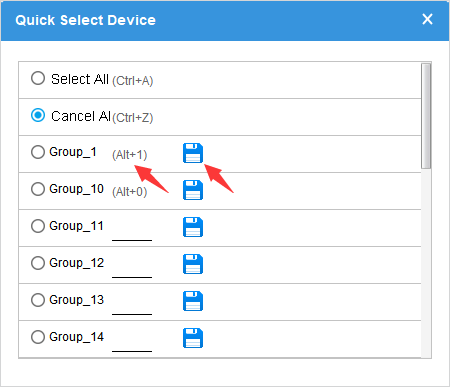This screenshot has height=387, width=450.
Task: Select the Select All radio button
Action: 38,78
